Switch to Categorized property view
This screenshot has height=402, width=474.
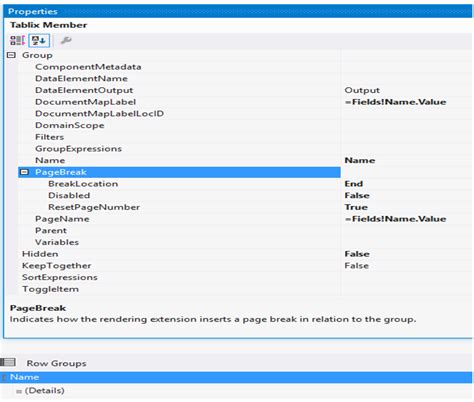(17, 41)
